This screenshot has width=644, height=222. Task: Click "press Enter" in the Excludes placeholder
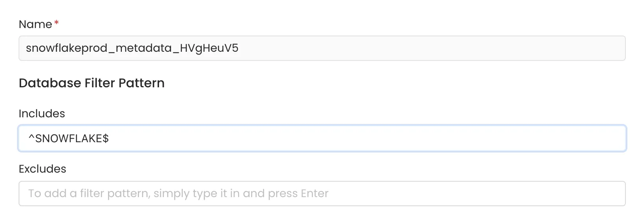[x=298, y=194]
